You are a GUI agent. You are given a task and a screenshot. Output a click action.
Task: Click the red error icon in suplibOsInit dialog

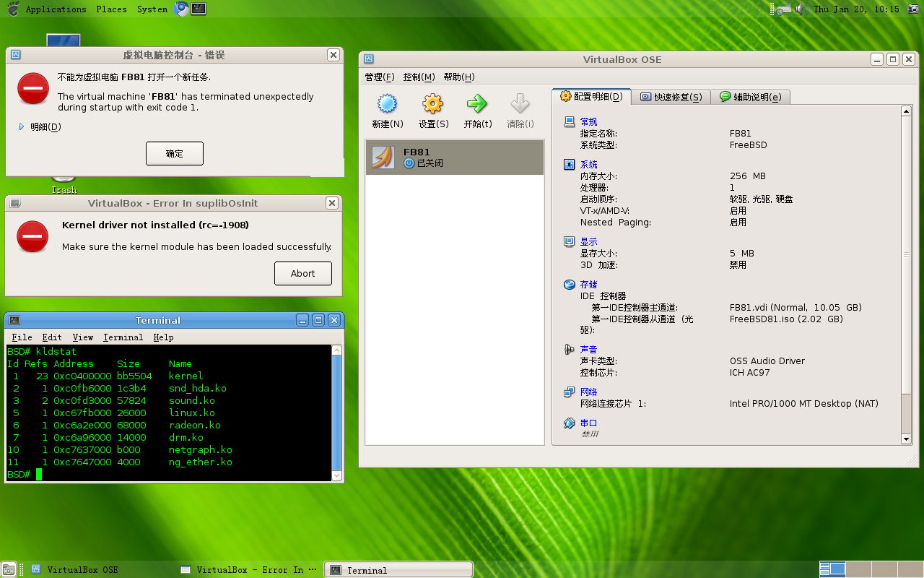pos(32,236)
